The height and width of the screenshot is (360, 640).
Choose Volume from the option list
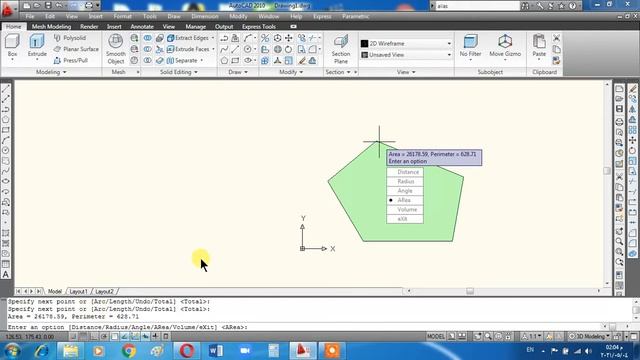[x=404, y=209]
